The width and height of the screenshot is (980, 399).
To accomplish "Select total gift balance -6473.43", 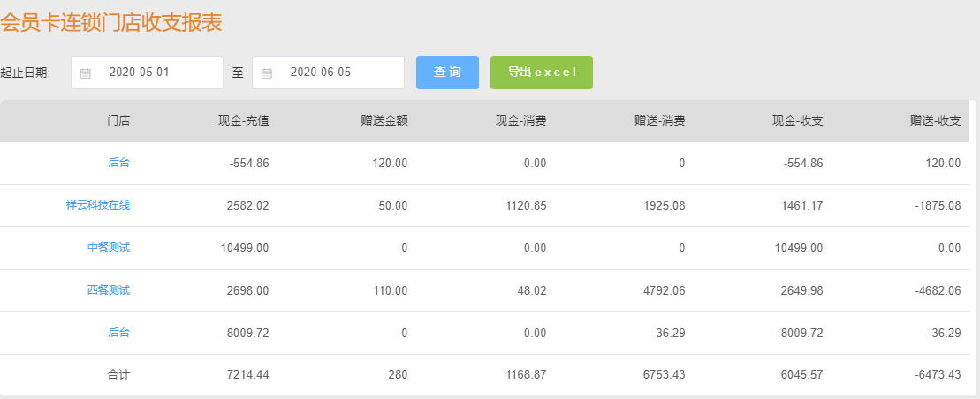I will pos(938,375).
